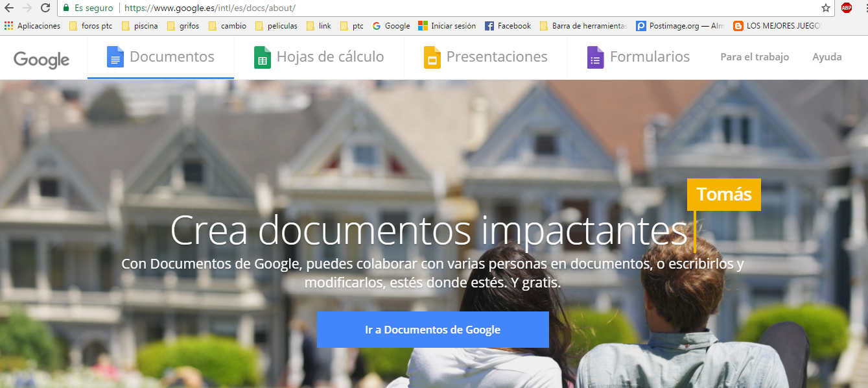Open the Barra de herramientas bookmark folder

pos(583,26)
